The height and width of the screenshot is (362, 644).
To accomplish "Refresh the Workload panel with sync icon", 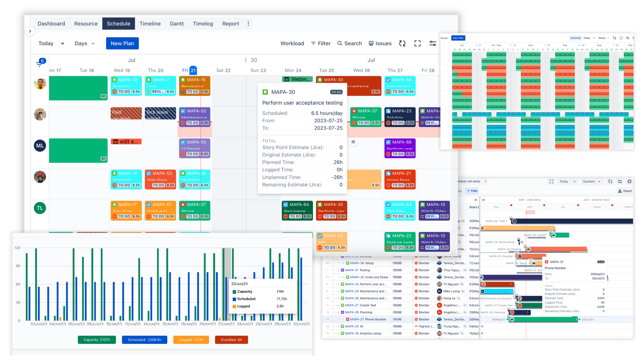I will tap(615, 38).
